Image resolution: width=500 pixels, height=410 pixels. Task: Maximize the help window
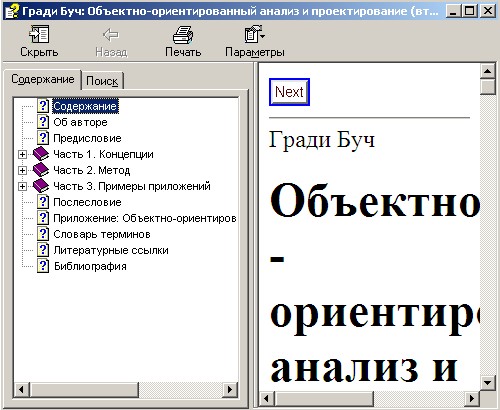pos(470,11)
